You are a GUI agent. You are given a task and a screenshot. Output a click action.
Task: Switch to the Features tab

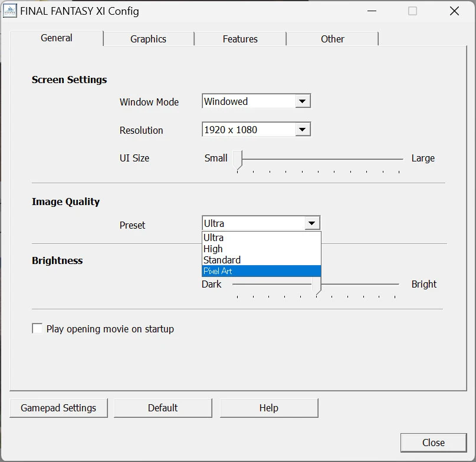240,39
